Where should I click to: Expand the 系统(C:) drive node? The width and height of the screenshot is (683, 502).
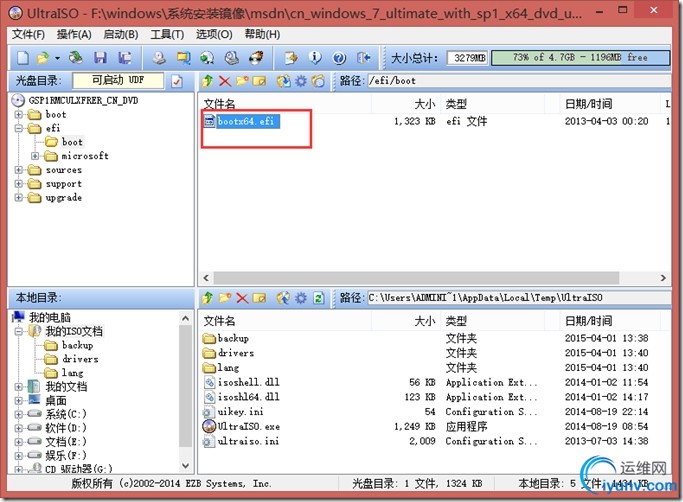point(19,414)
